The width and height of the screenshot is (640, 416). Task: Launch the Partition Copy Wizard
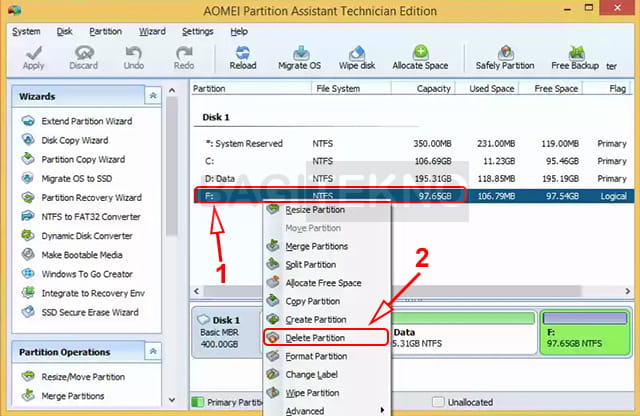click(73, 159)
